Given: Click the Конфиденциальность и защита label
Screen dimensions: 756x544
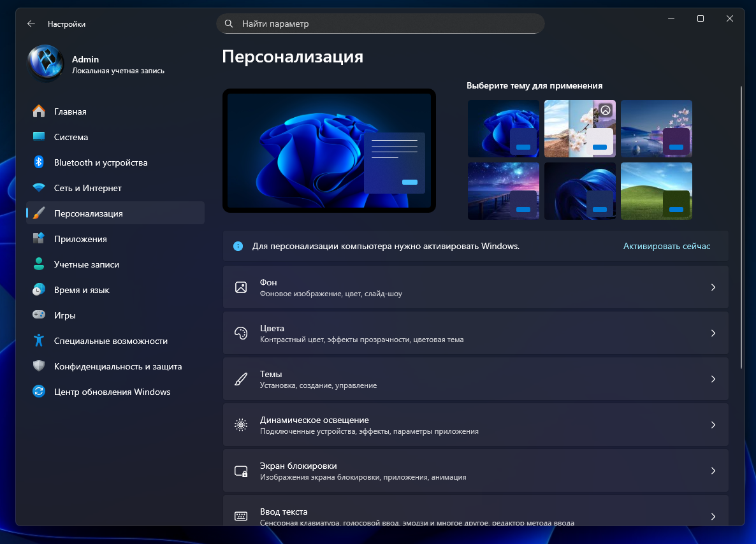Looking at the screenshot, I should click(118, 366).
